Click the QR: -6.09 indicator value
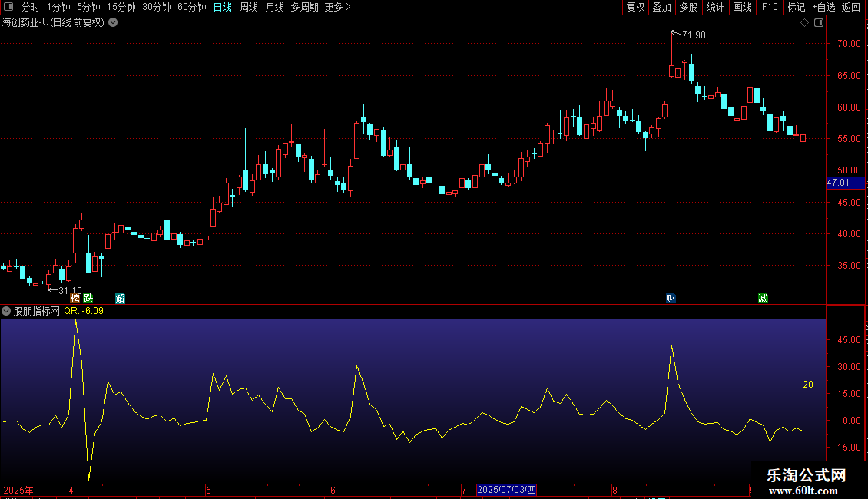Viewport: 868px width, 499px height. 84,311
